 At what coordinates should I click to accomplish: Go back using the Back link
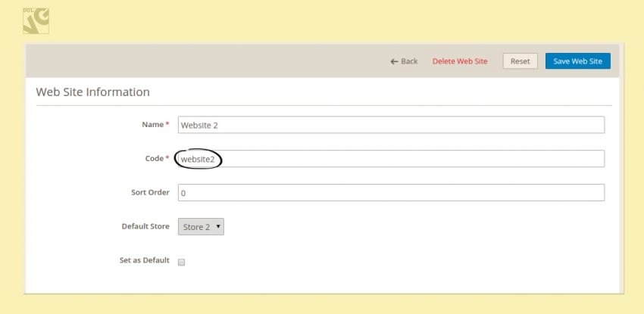(404, 61)
